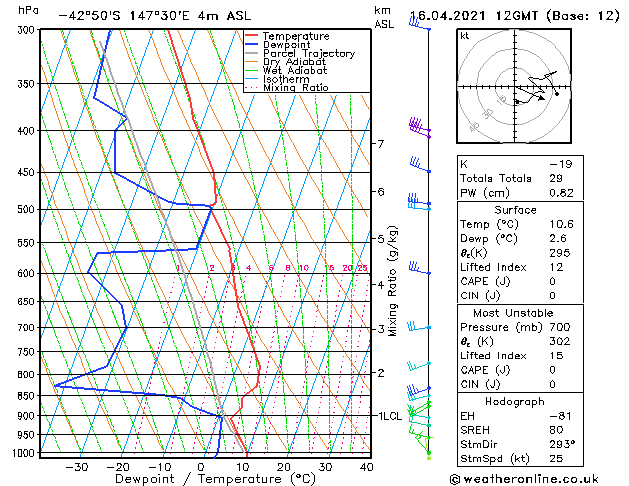Click the Surface Temp value "10.6"
The image size is (629, 486).
coord(561,224)
